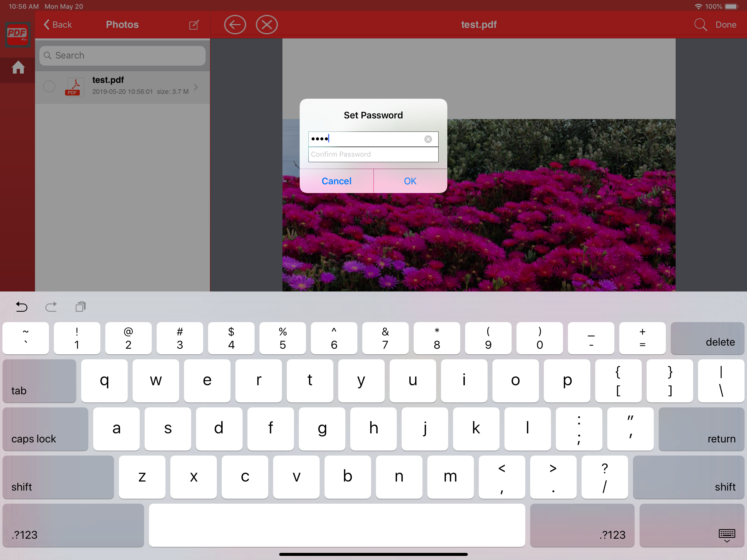Tap the delete key on keyboard
The image size is (747, 560).
(707, 338)
